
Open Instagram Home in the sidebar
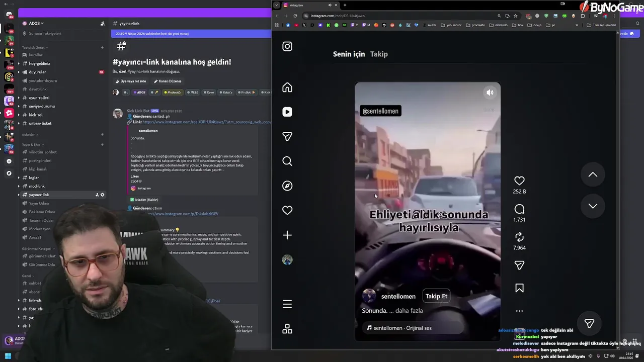pyautogui.click(x=287, y=87)
